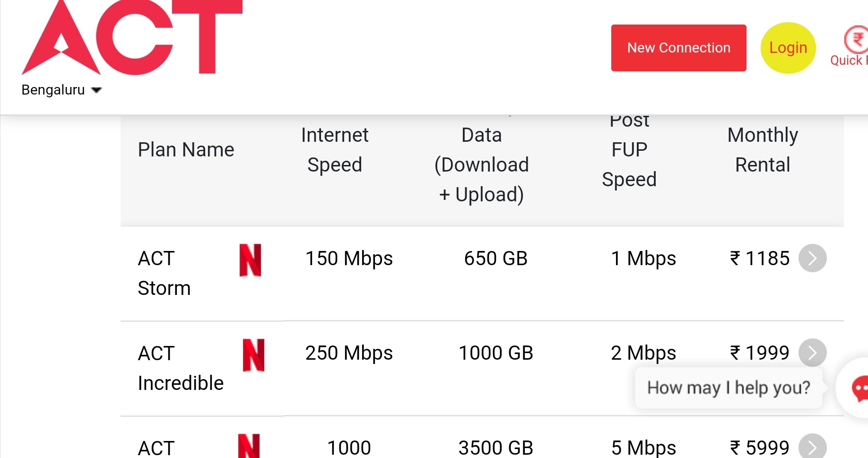Viewport: 868px width, 458px height.
Task: Expand ACT Storm plan details arrow
Action: coord(812,258)
